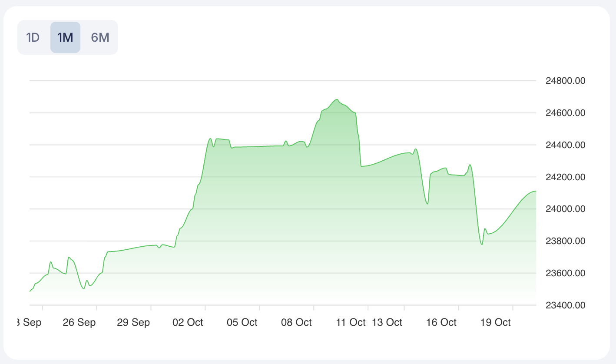Screen dimensions: 616x364
Task: Click the 29 Sep date label
Action: (x=133, y=323)
